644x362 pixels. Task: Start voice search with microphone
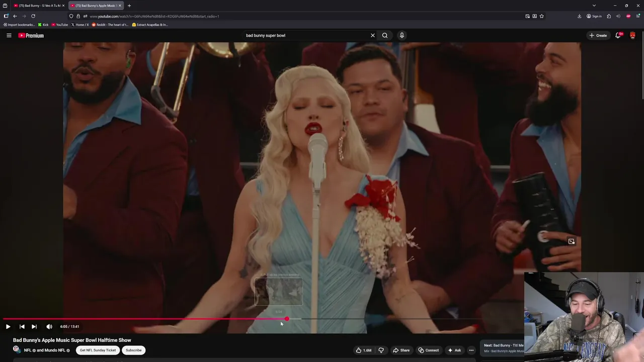(401, 35)
